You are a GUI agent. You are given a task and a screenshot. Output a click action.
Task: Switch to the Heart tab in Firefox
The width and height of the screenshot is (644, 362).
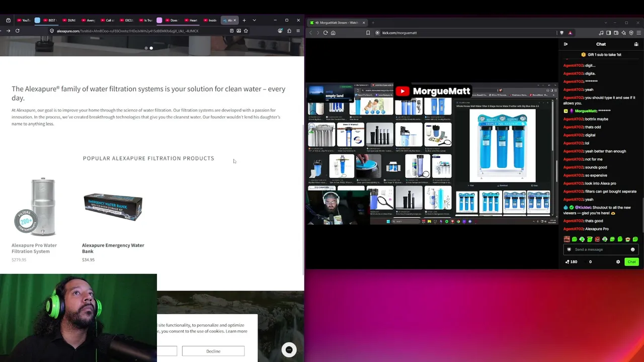[191, 20]
